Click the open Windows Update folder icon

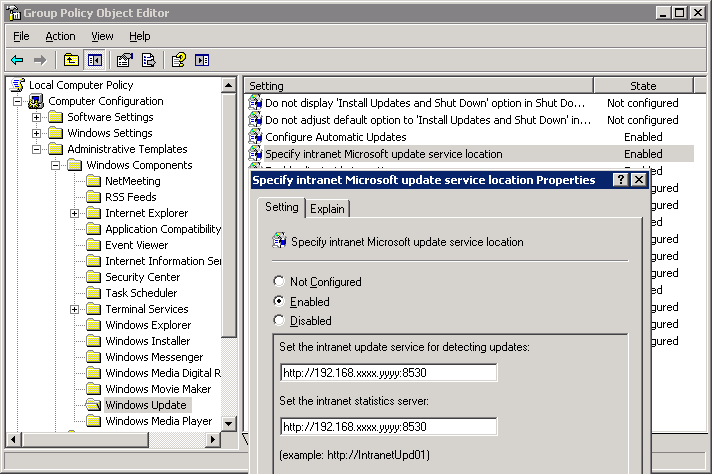coord(94,405)
